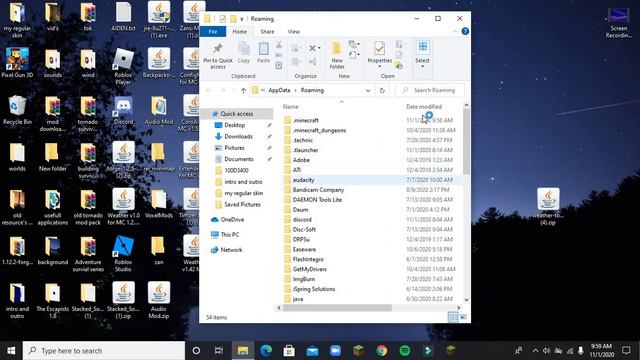Switch to Details view icon in status bar
640x360 pixels.
[x=453, y=317]
